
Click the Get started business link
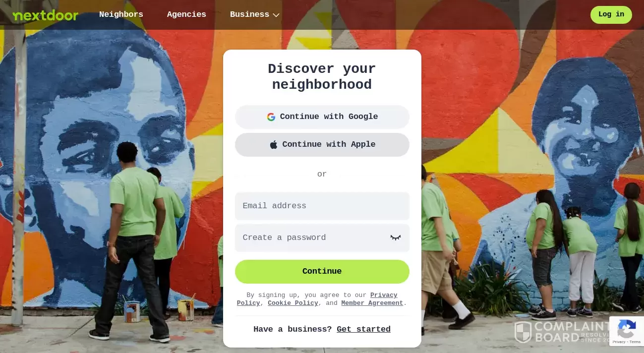(363, 329)
